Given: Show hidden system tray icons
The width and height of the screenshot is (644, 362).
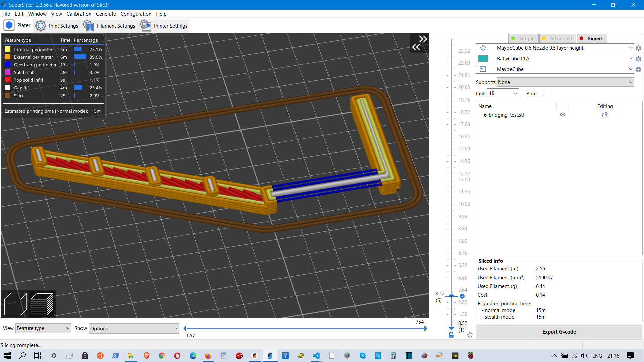Looking at the screenshot, I should click(x=554, y=356).
